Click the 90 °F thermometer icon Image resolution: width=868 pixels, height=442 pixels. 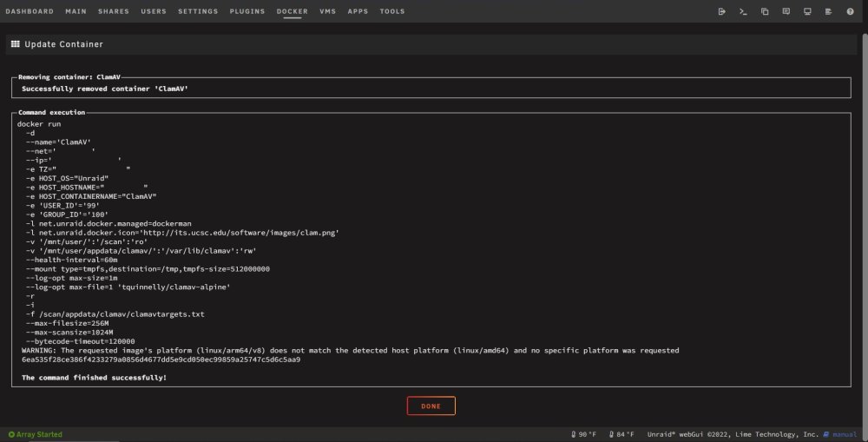point(574,434)
